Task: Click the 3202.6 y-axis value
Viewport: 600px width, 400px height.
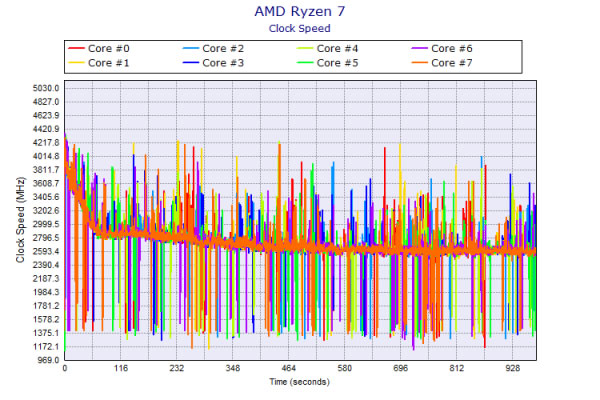Action: coord(46,211)
